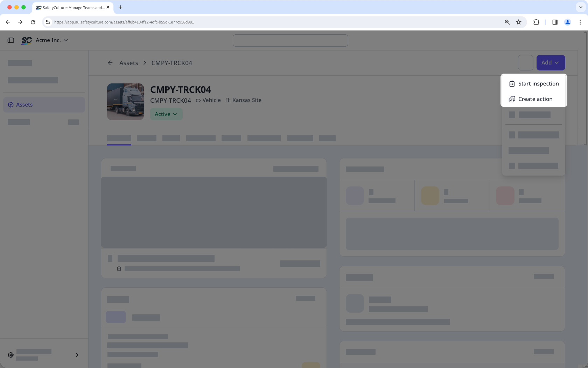This screenshot has height=368, width=588.
Task: Expand the tab search chevron at top right
Action: coord(581,7)
